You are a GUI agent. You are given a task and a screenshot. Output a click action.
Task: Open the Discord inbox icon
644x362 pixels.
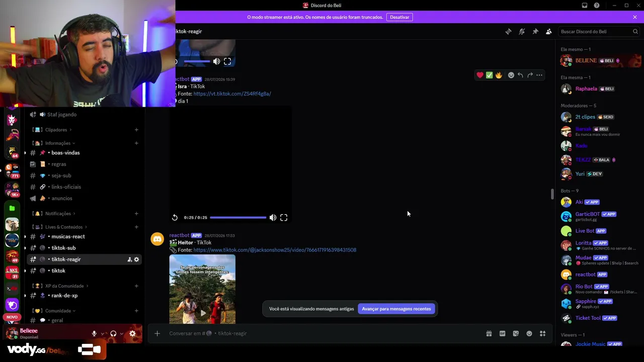click(x=585, y=6)
